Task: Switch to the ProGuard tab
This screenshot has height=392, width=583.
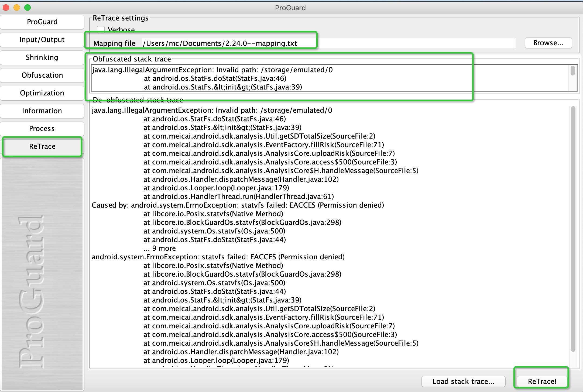Action: pyautogui.click(x=42, y=22)
